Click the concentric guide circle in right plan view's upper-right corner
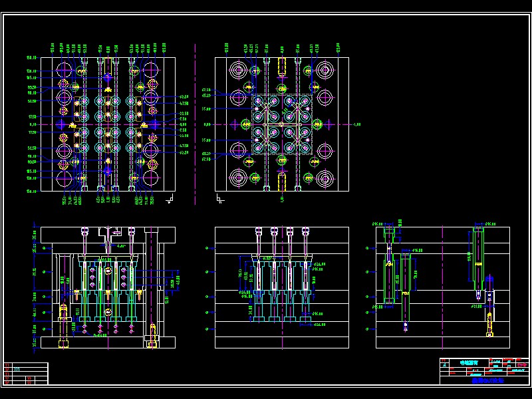The width and height of the screenshot is (532, 399). tap(325, 70)
